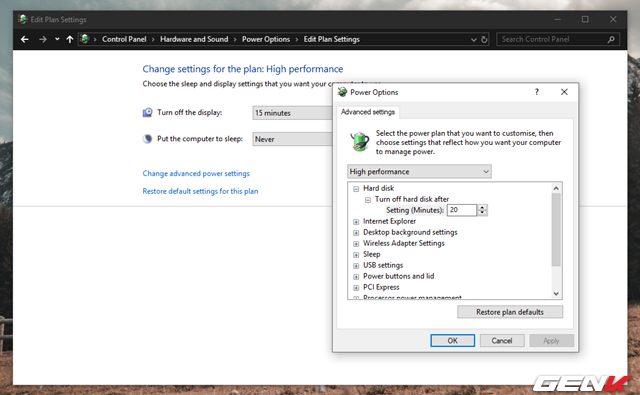
Task: Click the battery power plan icon
Action: click(x=360, y=141)
